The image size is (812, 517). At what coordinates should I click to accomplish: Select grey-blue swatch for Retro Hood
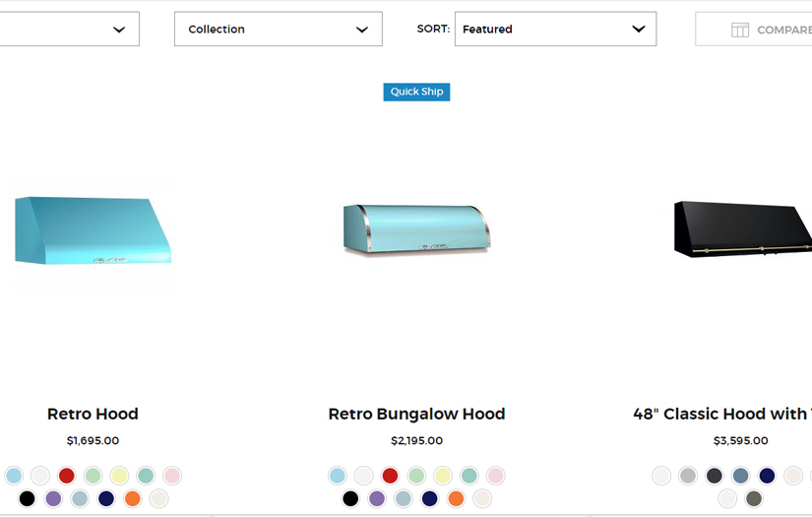[x=80, y=499]
